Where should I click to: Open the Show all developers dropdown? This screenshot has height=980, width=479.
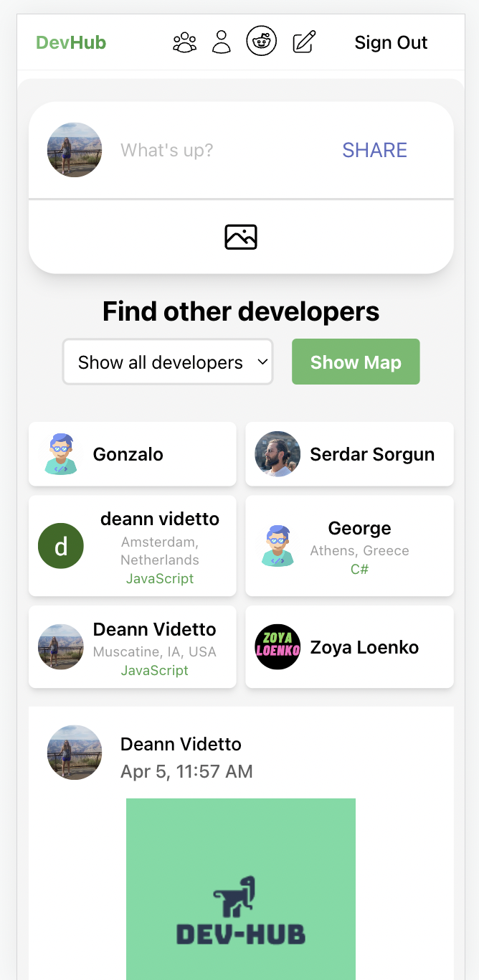[167, 362]
